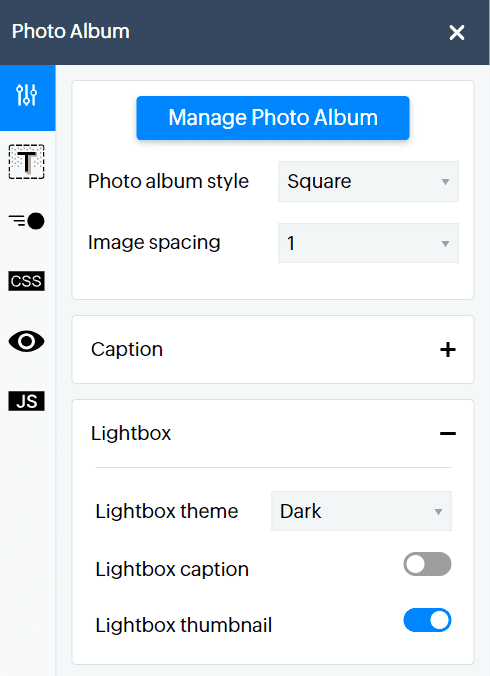Open the CSS sidebar icon
Image resolution: width=490 pixels, height=676 pixels.
26,281
